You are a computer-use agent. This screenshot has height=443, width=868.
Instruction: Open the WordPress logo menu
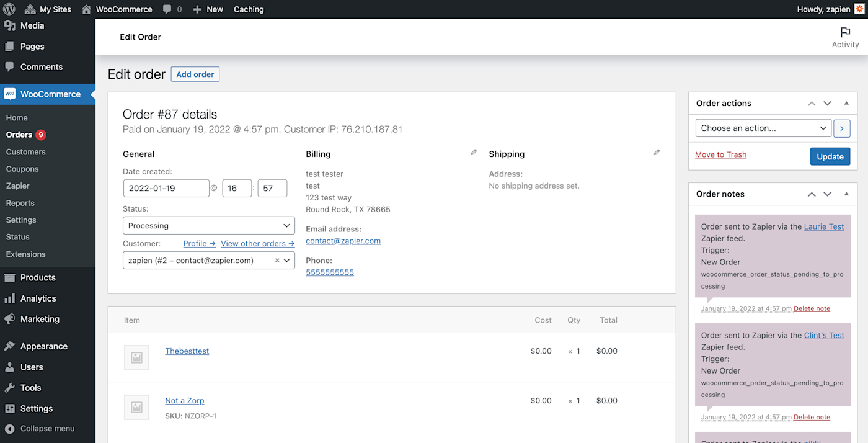pyautogui.click(x=9, y=9)
